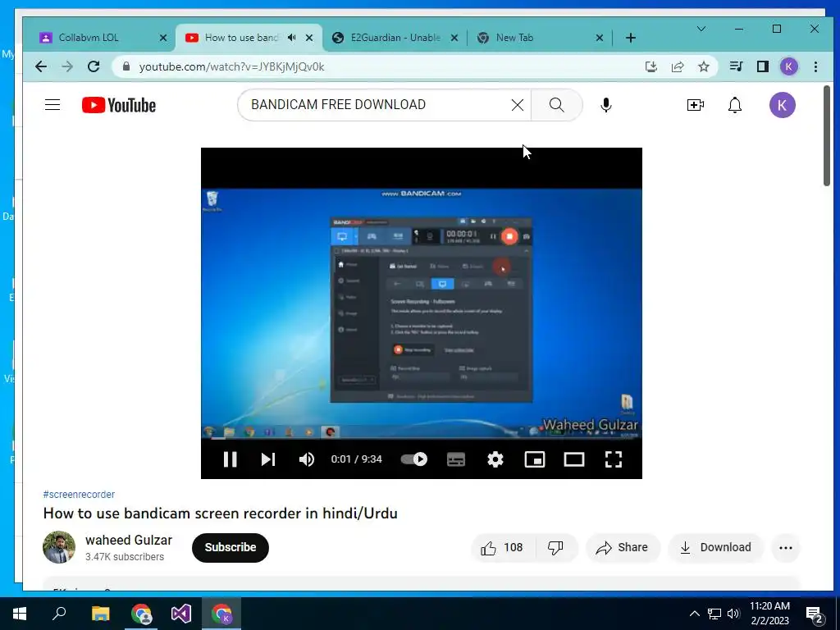Viewport: 840px width, 630px height.
Task: Subscribe to waheed Gulzar channel
Action: (x=231, y=547)
